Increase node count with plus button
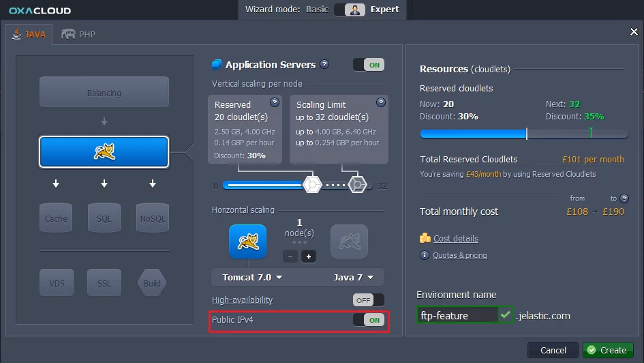644x363 pixels. [309, 257]
